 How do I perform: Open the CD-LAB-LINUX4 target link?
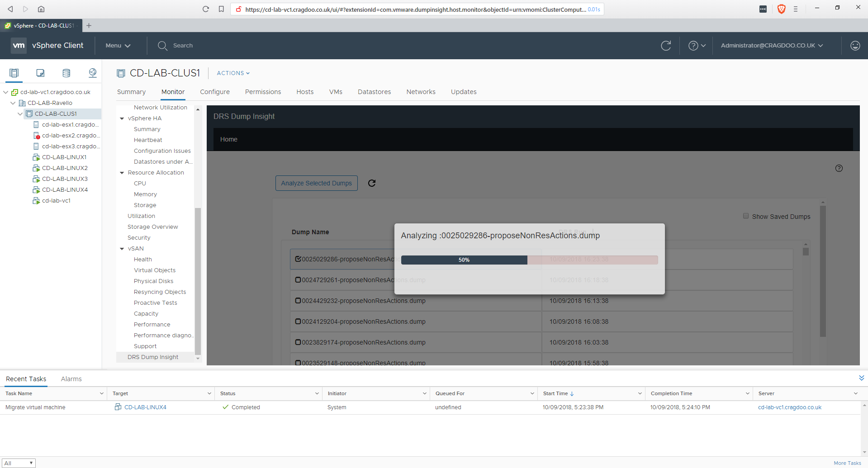(x=145, y=407)
